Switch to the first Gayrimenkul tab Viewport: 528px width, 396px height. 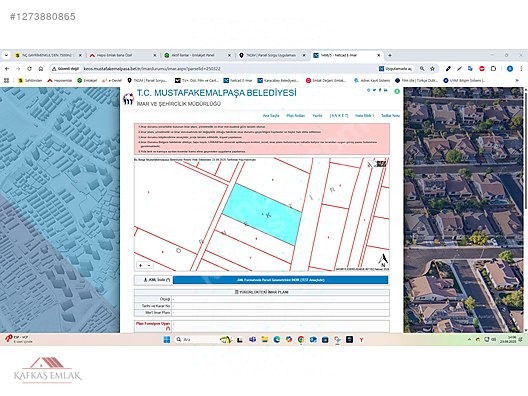tap(48, 55)
